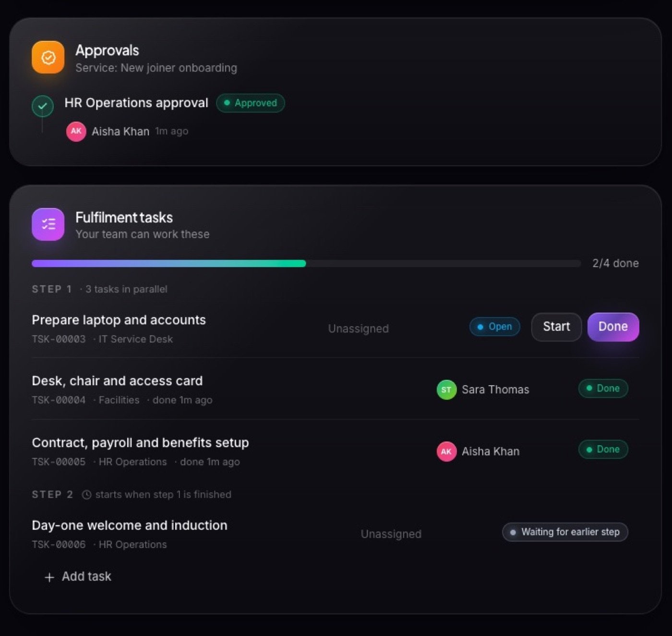Click the Fulfilment tasks heading
Image resolution: width=672 pixels, height=636 pixels.
click(124, 218)
